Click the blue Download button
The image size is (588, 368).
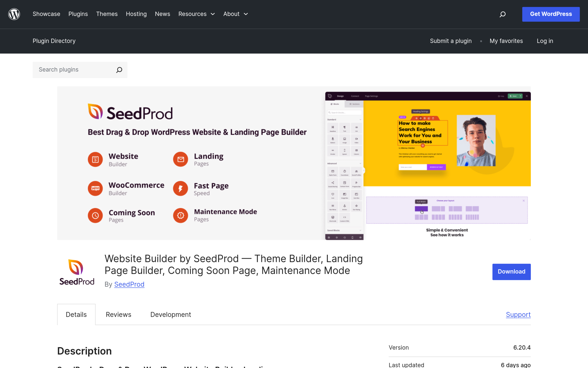click(512, 272)
